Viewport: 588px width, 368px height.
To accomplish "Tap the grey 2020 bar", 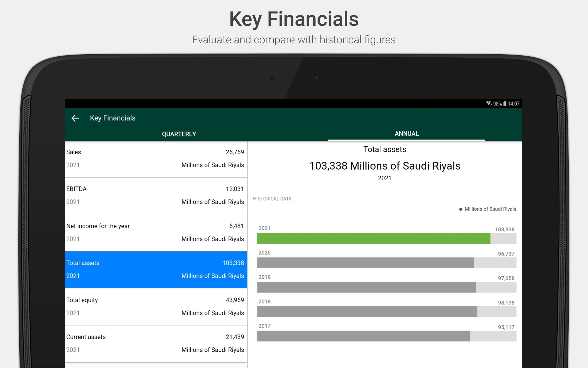I will 365,263.
